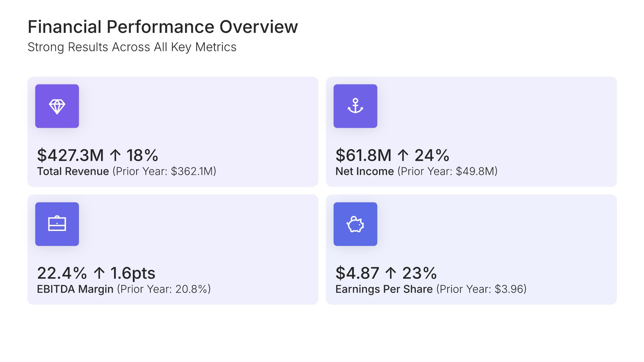Click the $427.3M revenue figure
The image size is (644, 362).
coord(70,155)
